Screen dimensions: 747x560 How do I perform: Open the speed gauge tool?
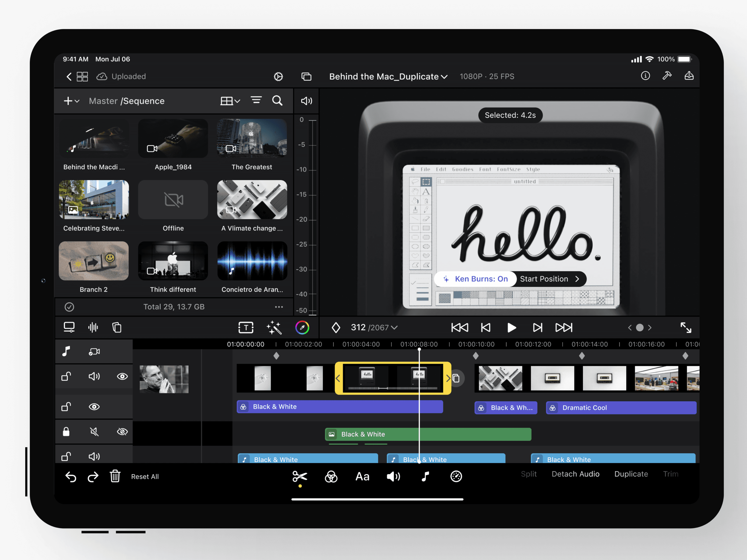456,477
